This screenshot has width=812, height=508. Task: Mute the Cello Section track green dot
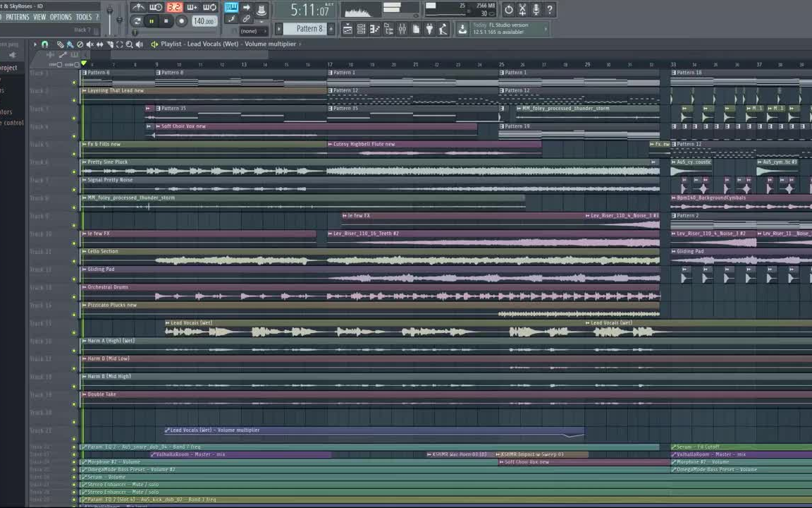click(74, 261)
